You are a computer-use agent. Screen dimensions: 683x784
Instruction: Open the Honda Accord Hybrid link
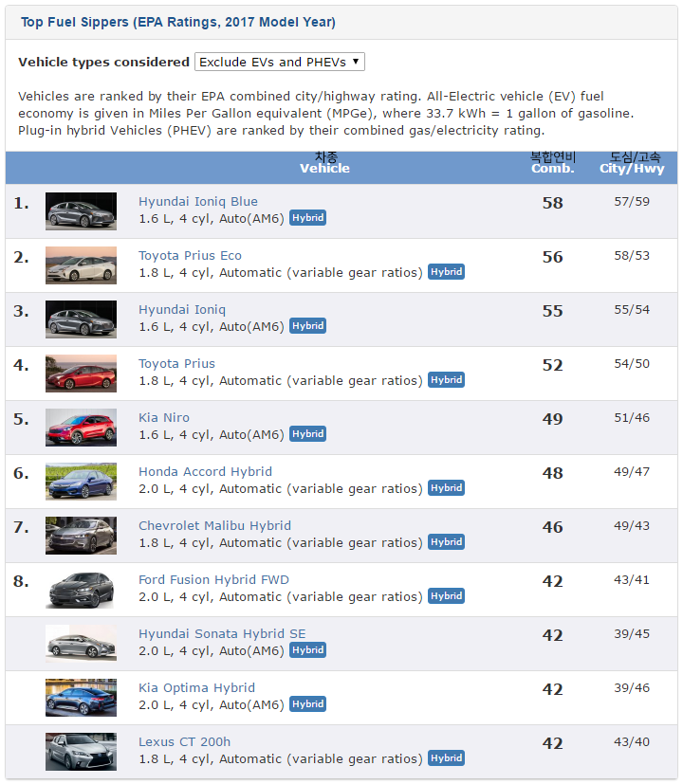[x=205, y=471]
